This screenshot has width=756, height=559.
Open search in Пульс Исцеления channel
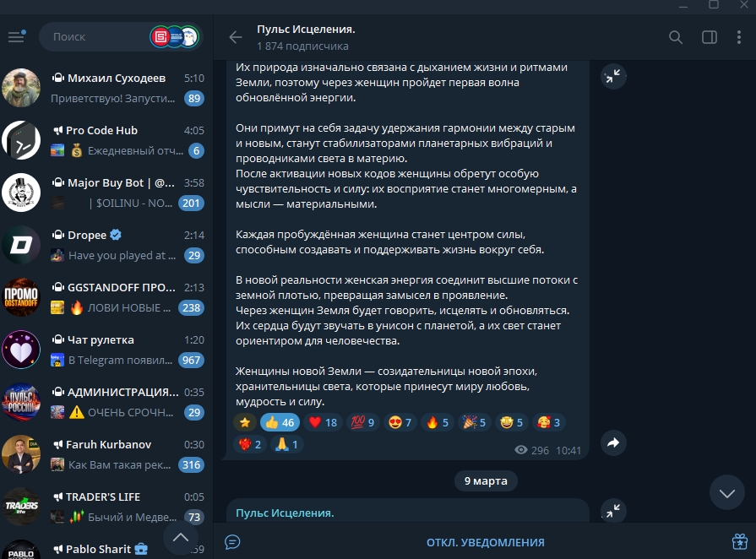click(x=676, y=37)
